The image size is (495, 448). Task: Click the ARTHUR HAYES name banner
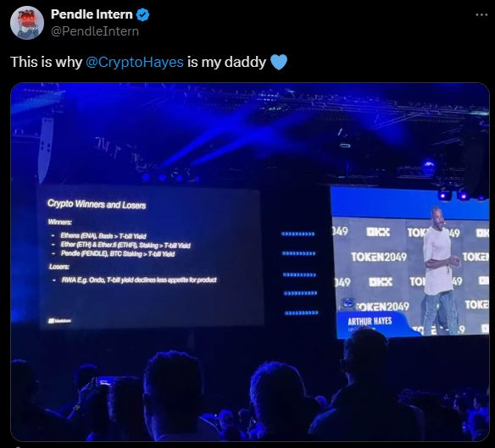coord(370,322)
